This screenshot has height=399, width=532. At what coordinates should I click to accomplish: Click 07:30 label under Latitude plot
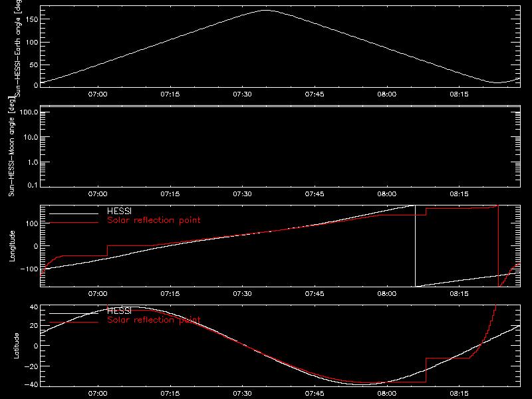[x=242, y=394]
